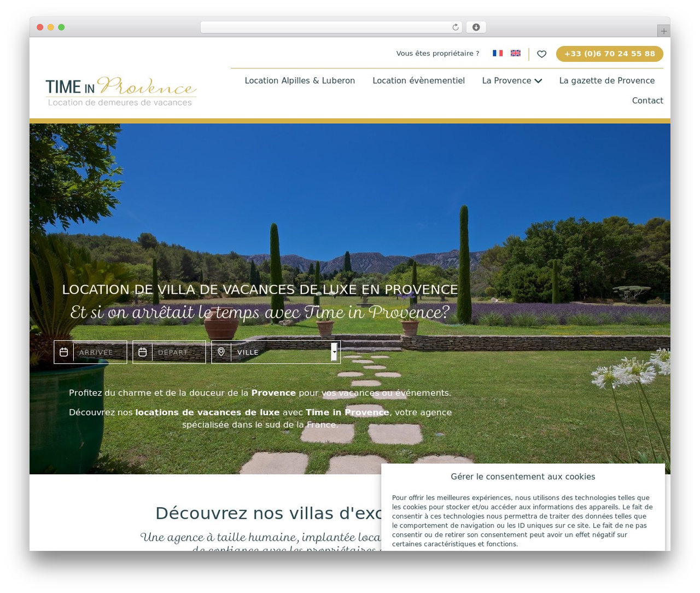Open favorites via the heart icon

541,54
